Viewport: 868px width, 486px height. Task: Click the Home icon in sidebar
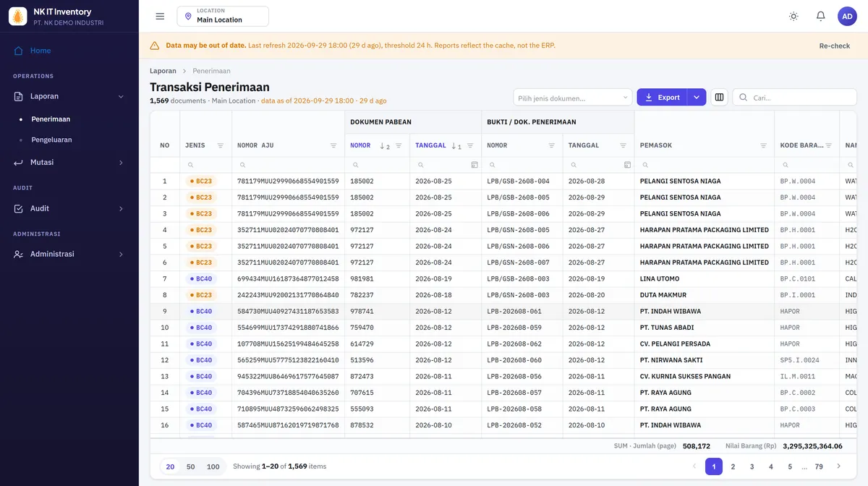pos(18,51)
